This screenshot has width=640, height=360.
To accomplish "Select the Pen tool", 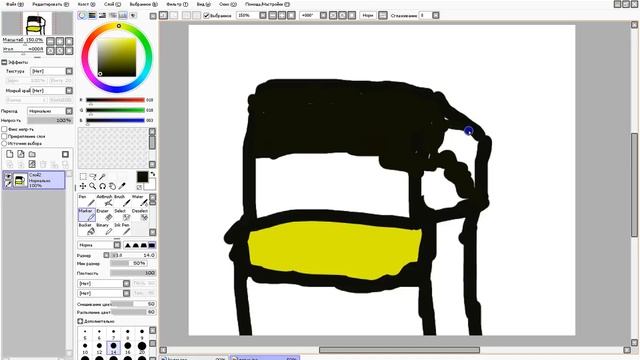I will pyautogui.click(x=87, y=200).
